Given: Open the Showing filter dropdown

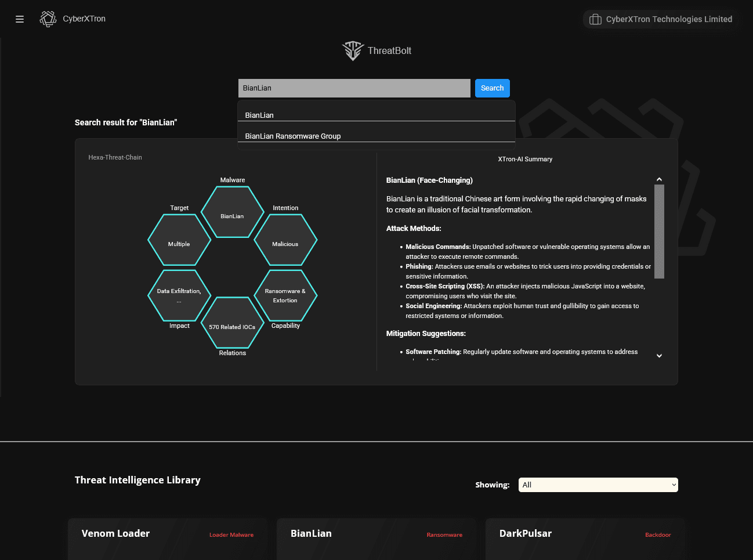Looking at the screenshot, I should [x=598, y=485].
